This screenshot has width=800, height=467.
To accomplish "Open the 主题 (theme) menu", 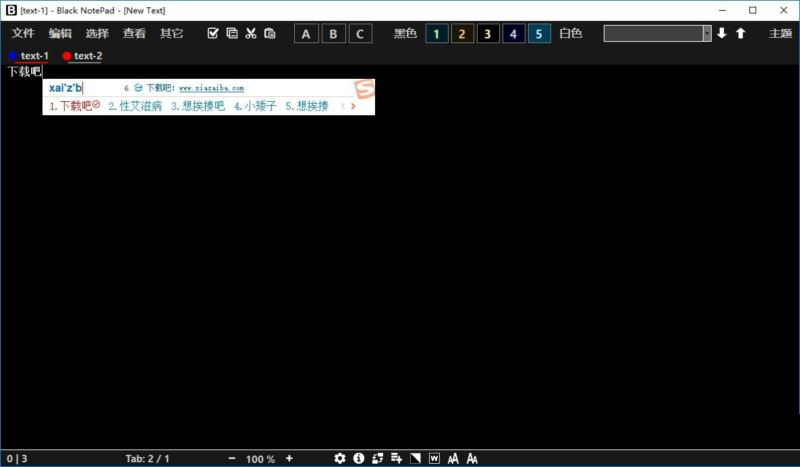I will click(781, 34).
